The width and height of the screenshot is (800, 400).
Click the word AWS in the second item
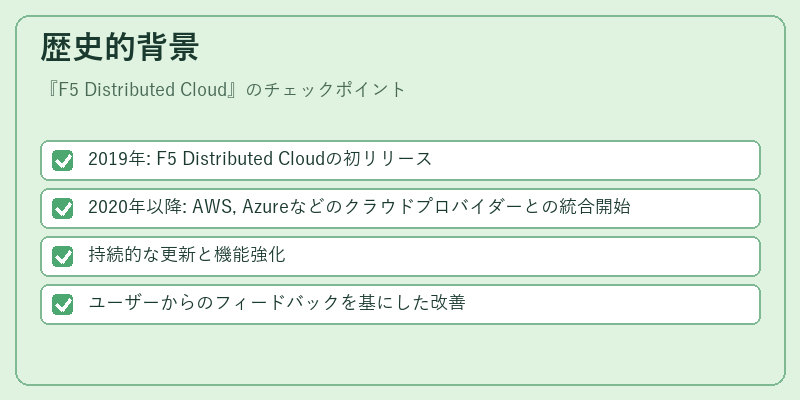click(212, 207)
